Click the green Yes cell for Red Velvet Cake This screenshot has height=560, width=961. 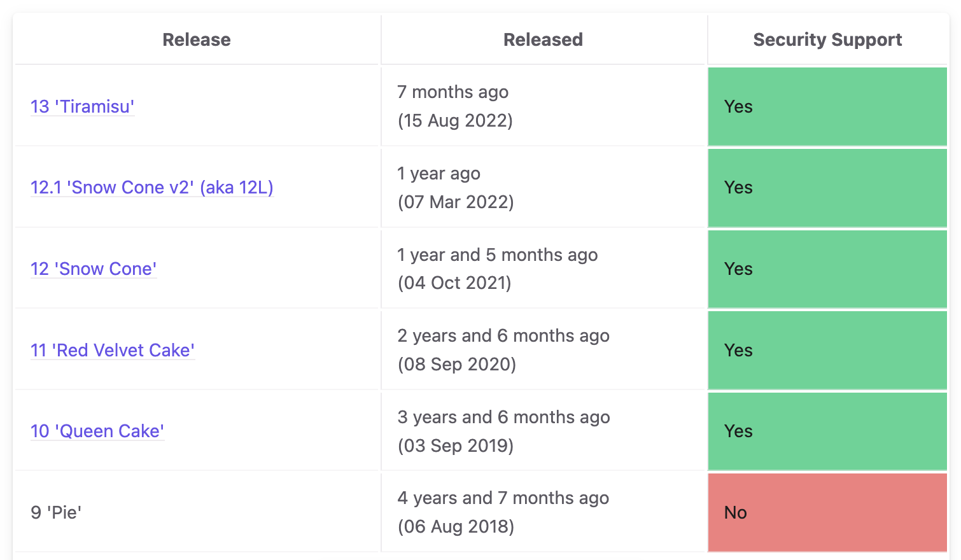pos(827,350)
